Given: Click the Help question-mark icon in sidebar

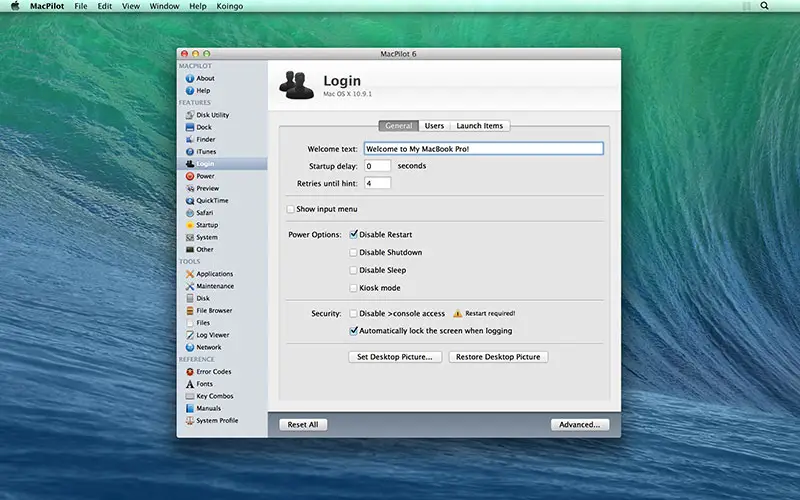Looking at the screenshot, I should [x=190, y=90].
